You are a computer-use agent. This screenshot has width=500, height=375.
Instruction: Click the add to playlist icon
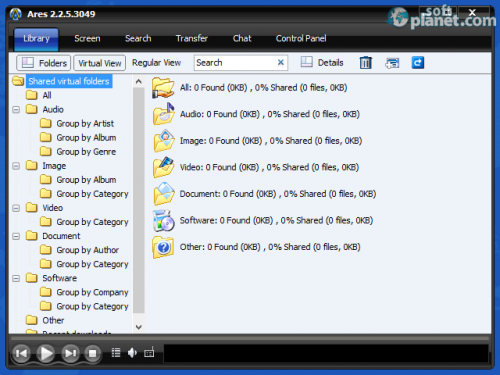click(x=392, y=63)
